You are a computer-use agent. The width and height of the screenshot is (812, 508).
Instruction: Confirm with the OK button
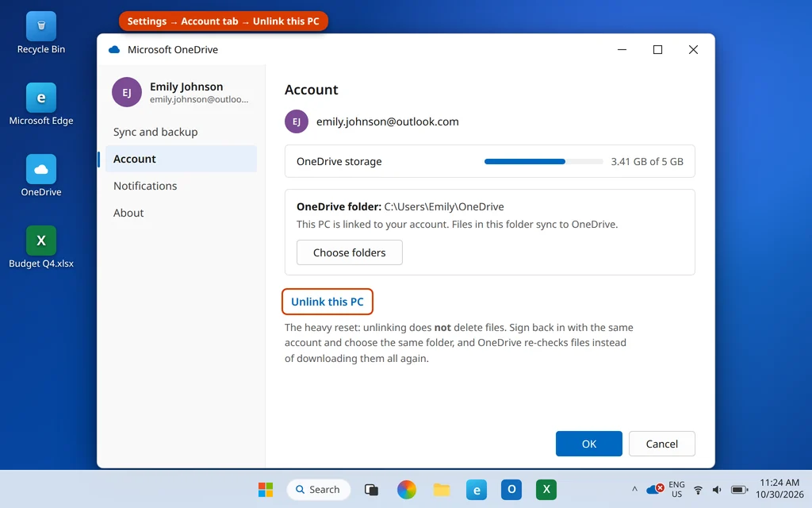tap(589, 444)
